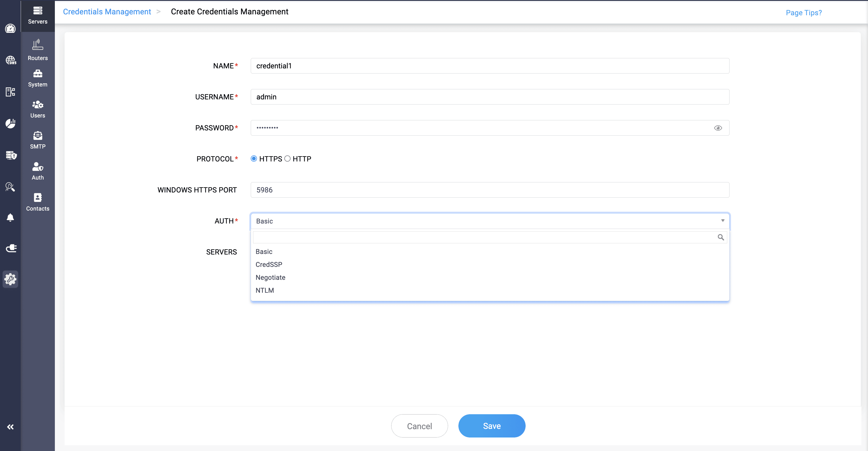Click the notifications bell icon
Image resolution: width=868 pixels, height=451 pixels.
point(10,217)
